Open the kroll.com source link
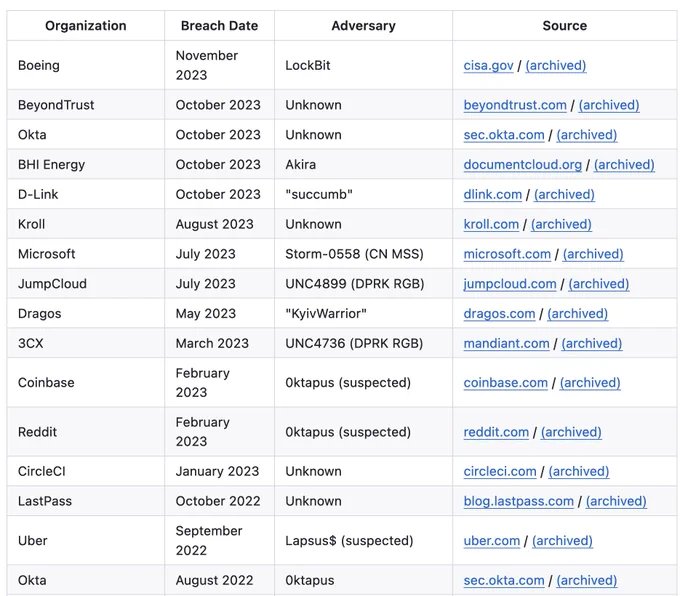 pyautogui.click(x=491, y=224)
